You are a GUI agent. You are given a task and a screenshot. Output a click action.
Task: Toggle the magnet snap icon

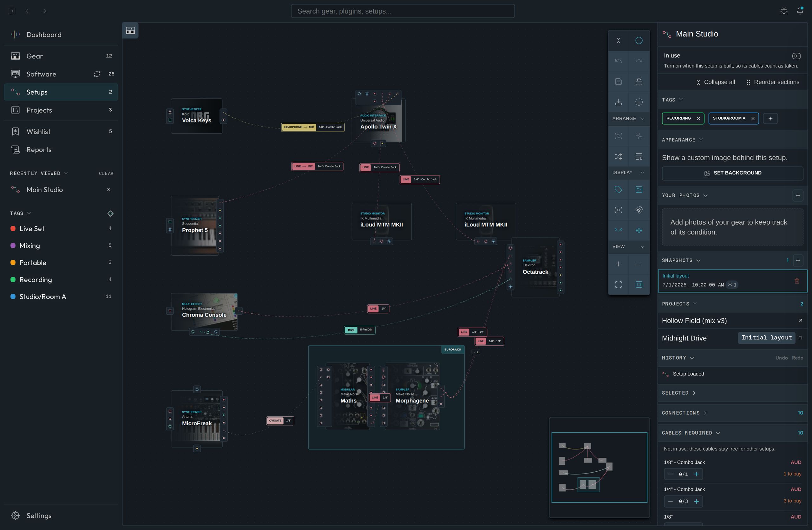[639, 210]
